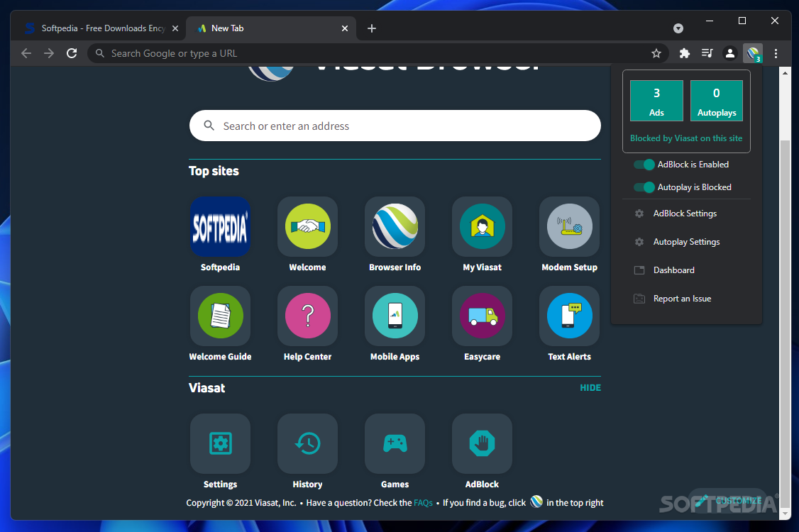Image resolution: width=799 pixels, height=532 pixels.
Task: Click the Search or enter an address box
Action: [x=395, y=126]
